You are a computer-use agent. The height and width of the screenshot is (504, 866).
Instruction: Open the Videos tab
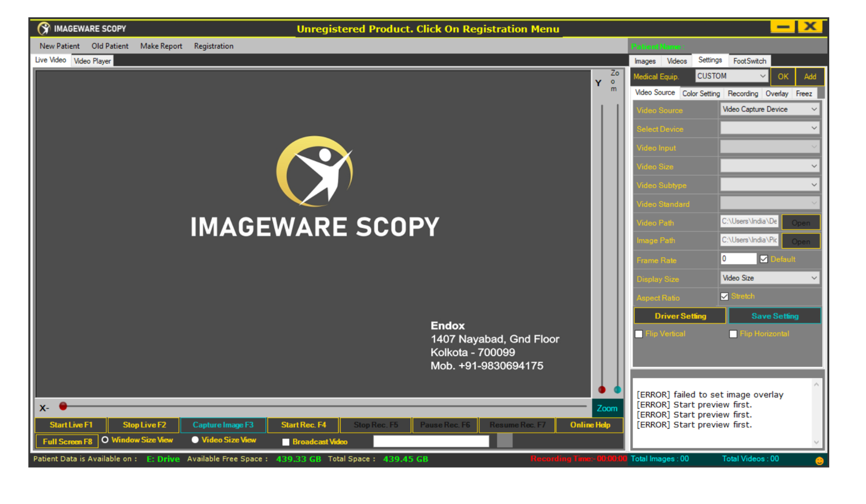[x=677, y=61]
